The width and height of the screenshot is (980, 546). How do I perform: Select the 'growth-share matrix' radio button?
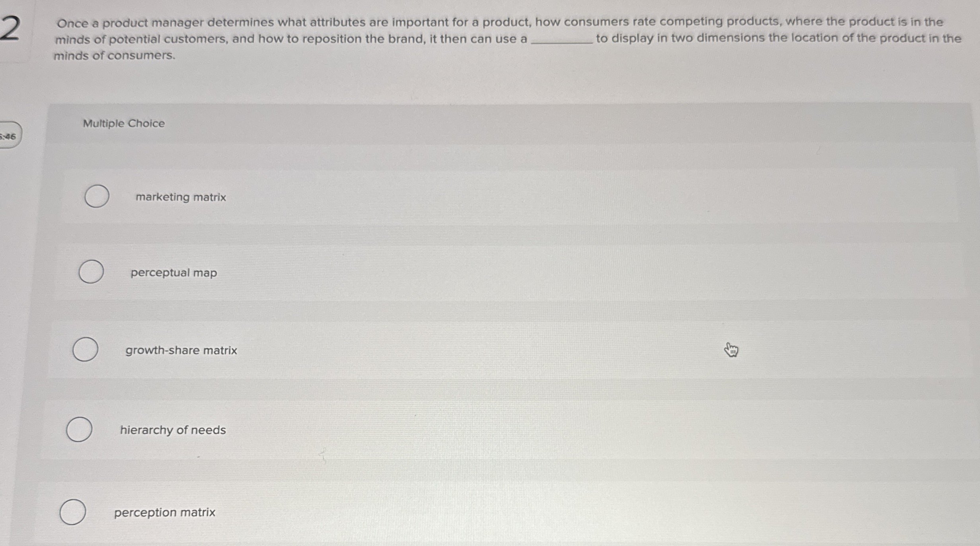[85, 350]
